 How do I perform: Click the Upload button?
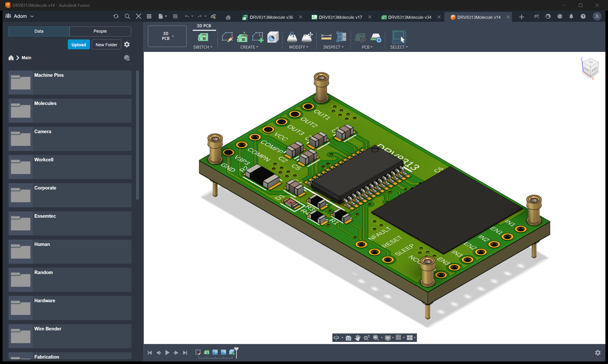(x=79, y=45)
